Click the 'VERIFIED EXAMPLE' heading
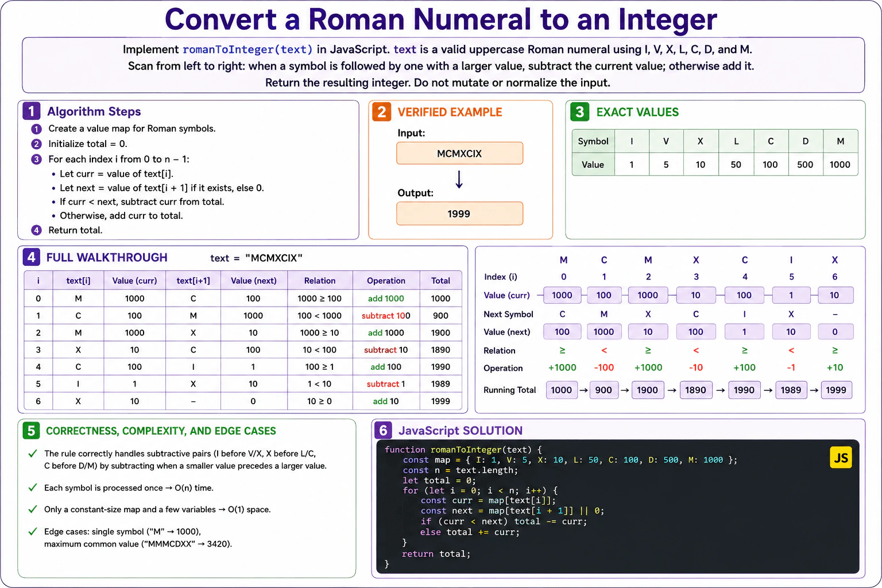The width and height of the screenshot is (882, 588). click(450, 112)
